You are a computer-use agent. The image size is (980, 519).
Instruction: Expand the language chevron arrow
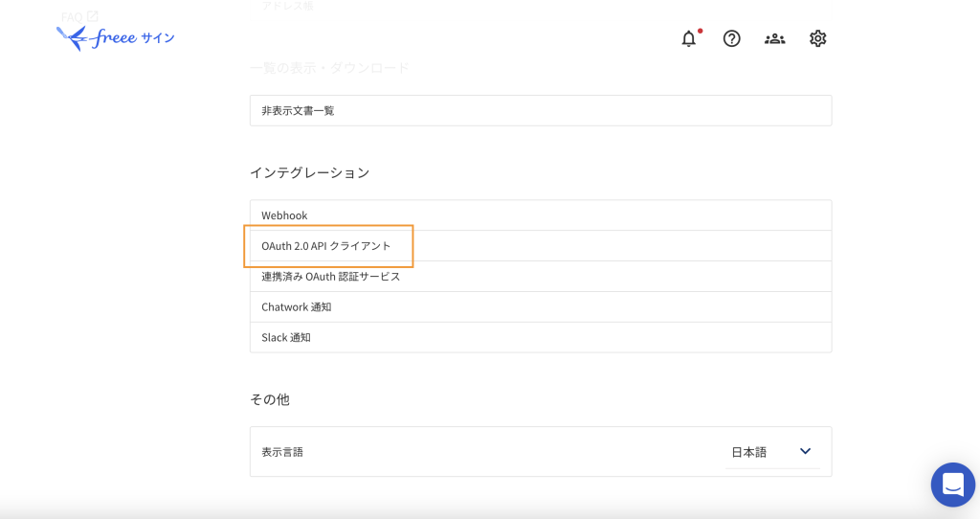(805, 452)
